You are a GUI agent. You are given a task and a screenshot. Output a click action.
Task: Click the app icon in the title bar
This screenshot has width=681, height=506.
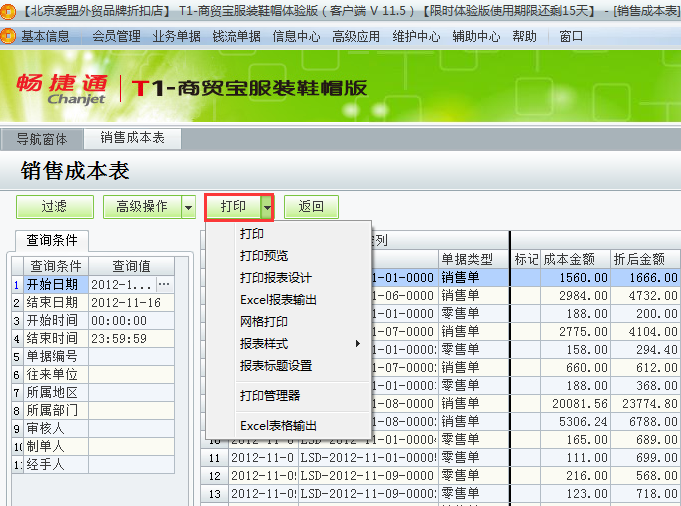(9, 10)
